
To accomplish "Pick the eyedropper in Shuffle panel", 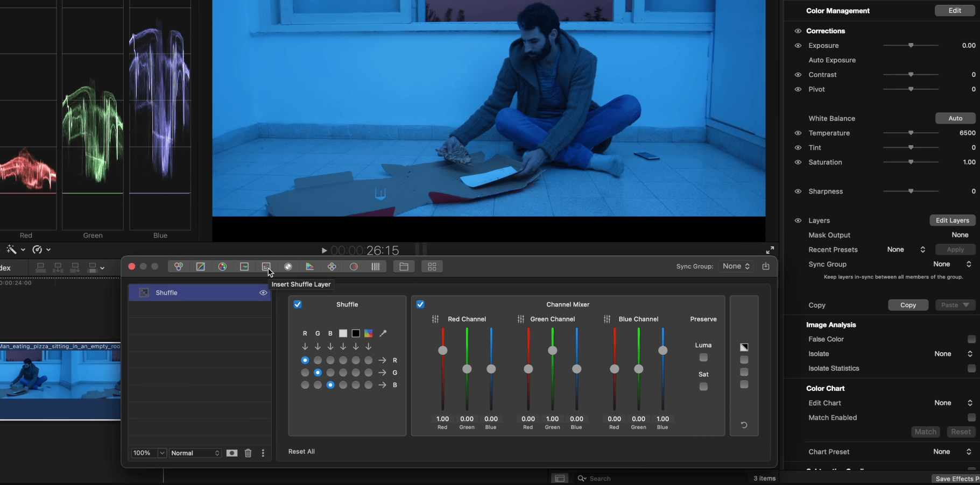I will pos(383,333).
